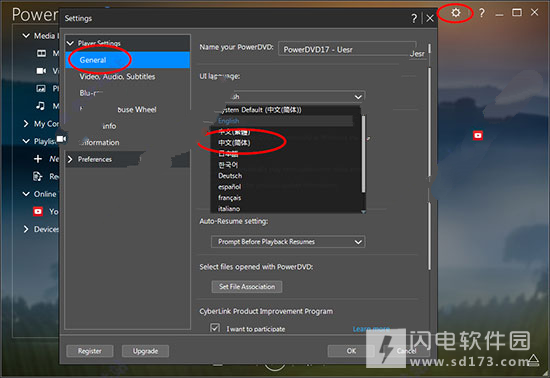The width and height of the screenshot is (550, 378).
Task: Open the YouTube icon in sidebar
Action: [x=38, y=211]
